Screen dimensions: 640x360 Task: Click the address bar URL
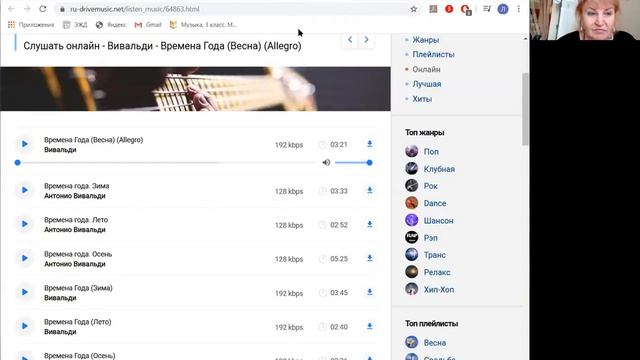[135, 9]
